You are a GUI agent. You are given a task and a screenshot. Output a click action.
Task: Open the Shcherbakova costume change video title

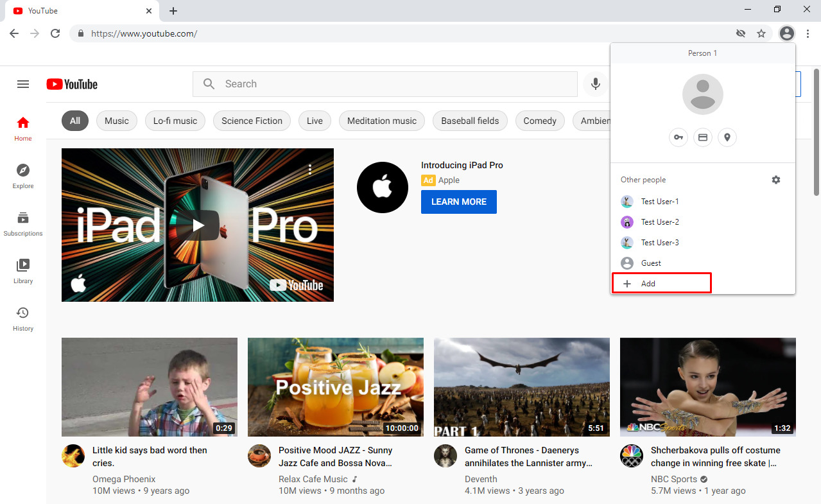pos(716,456)
